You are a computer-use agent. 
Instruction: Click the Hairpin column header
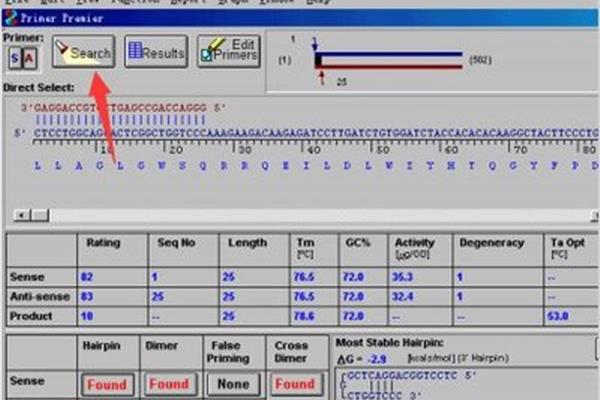(101, 346)
